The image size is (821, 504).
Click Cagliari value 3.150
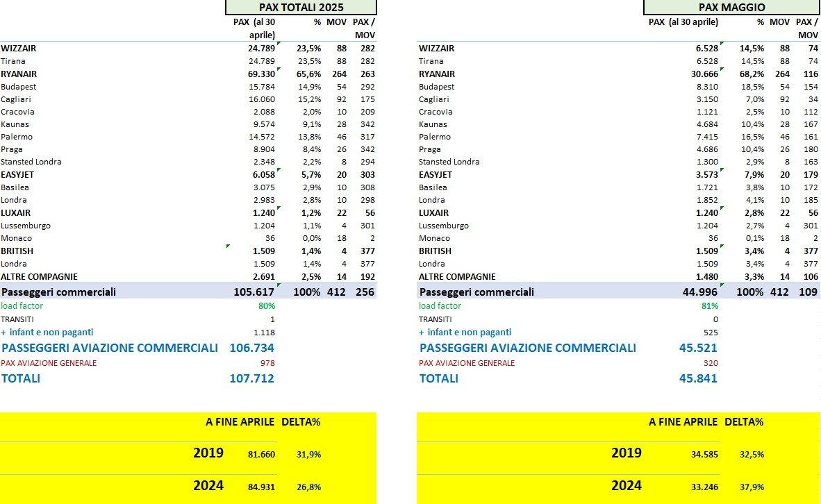707,99
